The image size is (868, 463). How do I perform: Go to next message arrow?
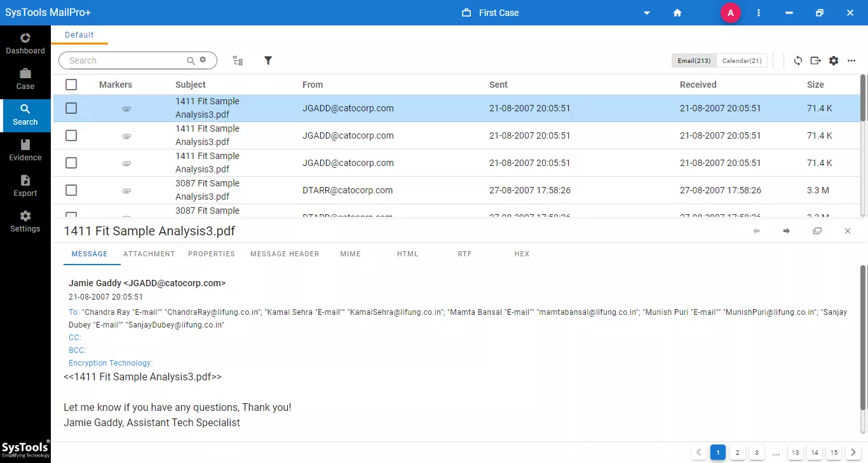[x=787, y=231]
